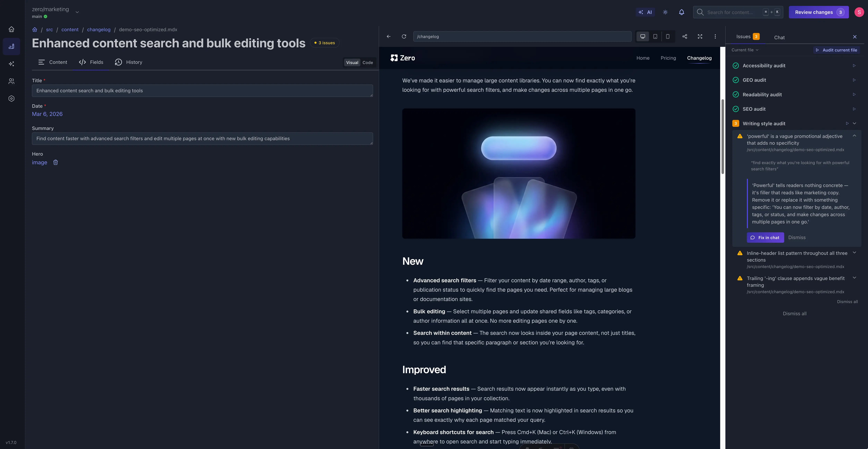Open the src breadcrumb link
The height and width of the screenshot is (449, 868).
coord(49,30)
